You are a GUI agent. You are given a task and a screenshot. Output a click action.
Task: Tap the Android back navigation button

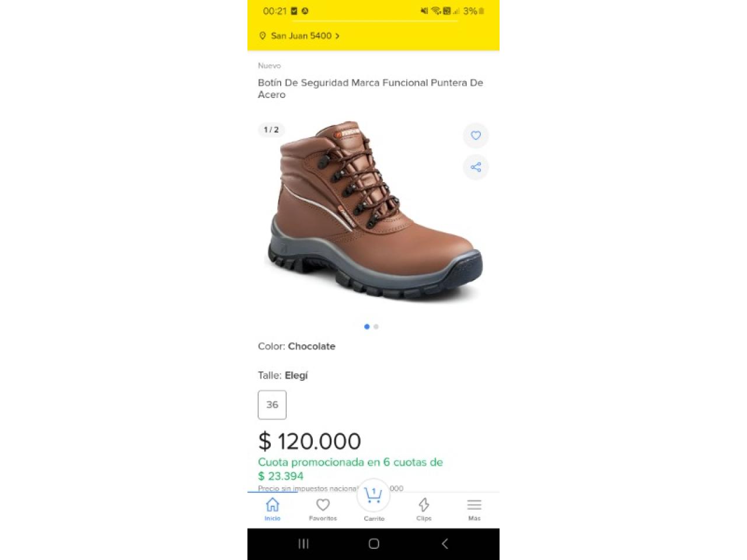pyautogui.click(x=445, y=544)
